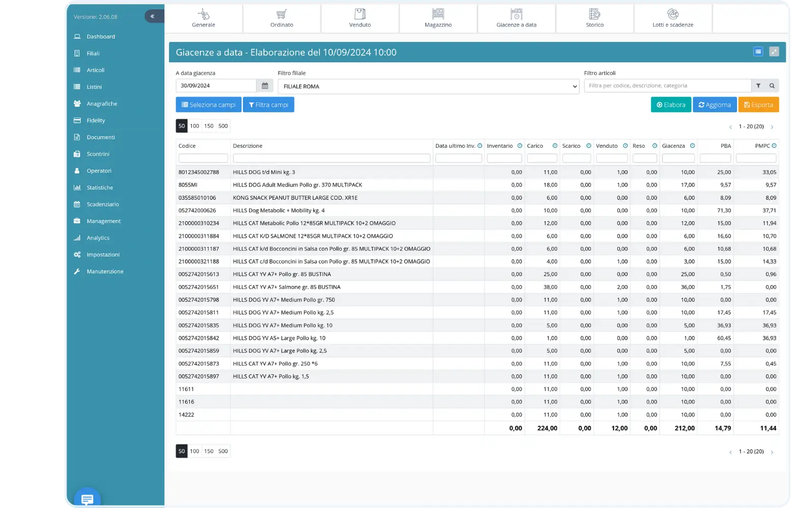Open the chat bubble support widget
The width and height of the screenshot is (812, 508).
click(x=87, y=499)
